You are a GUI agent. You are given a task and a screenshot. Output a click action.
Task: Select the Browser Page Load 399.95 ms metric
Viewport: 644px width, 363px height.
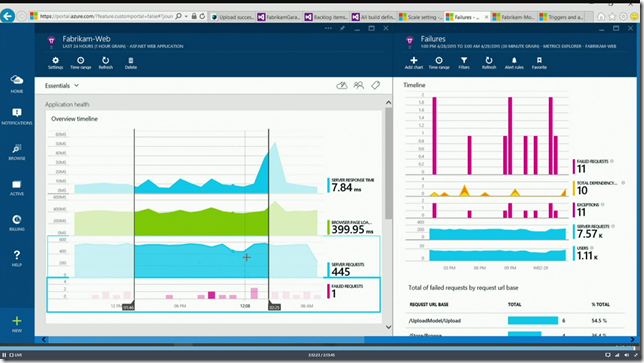(352, 228)
